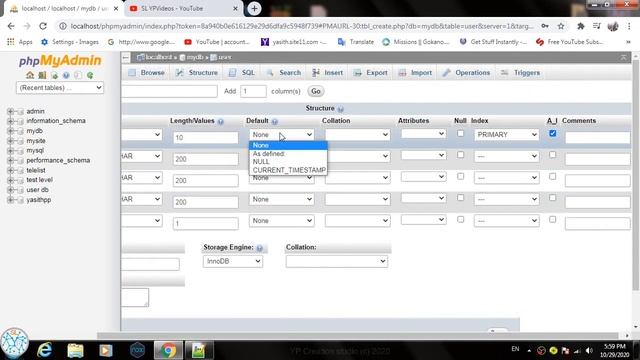Open the Apps shortcut in bookmarks bar
This screenshot has height=360, width=640.
[x=20, y=42]
